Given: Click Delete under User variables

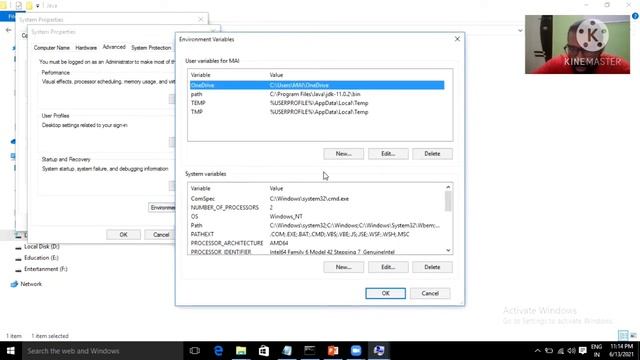Looking at the screenshot, I should pos(432,154).
